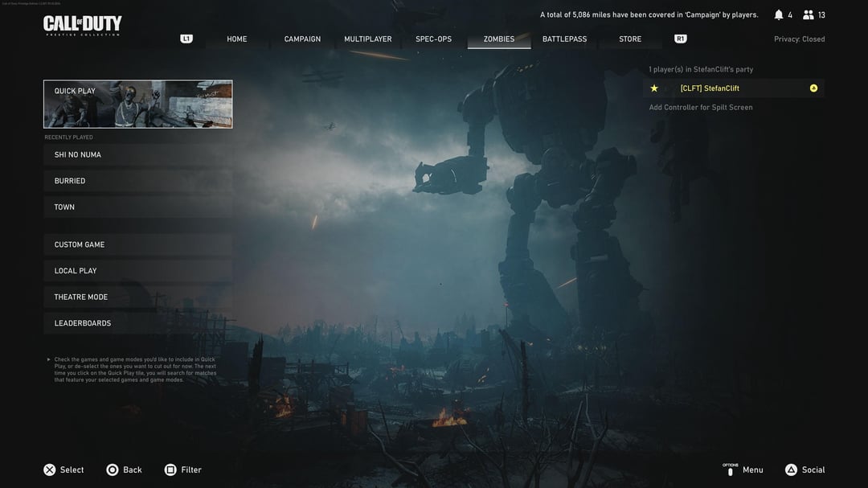Click the Social label in footer
The height and width of the screenshot is (488, 868).
[813, 470]
